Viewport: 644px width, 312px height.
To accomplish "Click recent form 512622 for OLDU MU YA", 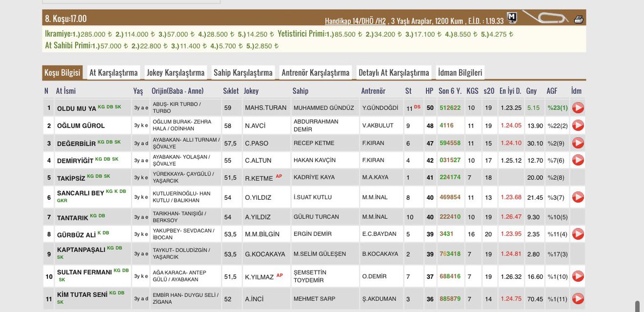I will click(x=450, y=108).
